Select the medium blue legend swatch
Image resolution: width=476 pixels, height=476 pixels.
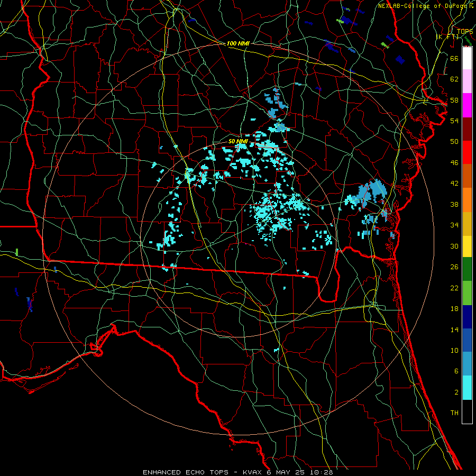click(467, 340)
